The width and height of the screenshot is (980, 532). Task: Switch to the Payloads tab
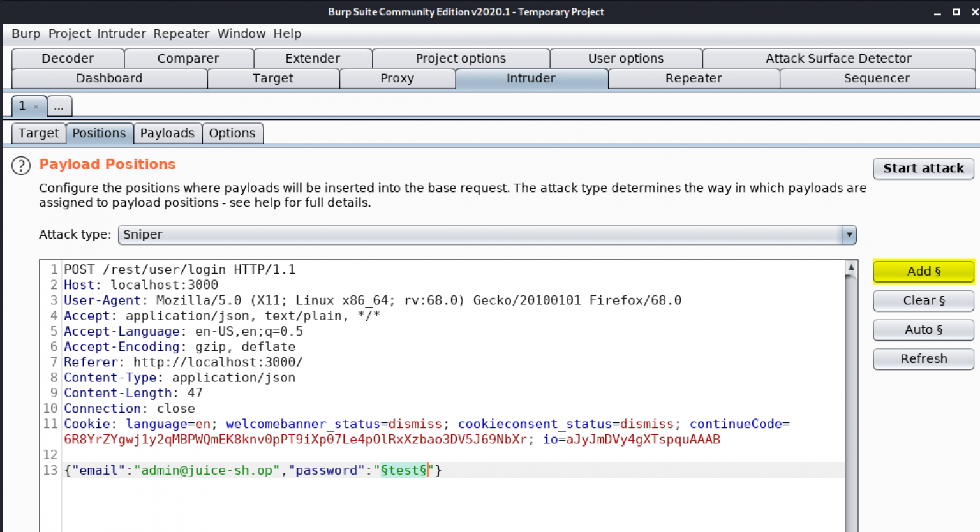[x=167, y=133]
